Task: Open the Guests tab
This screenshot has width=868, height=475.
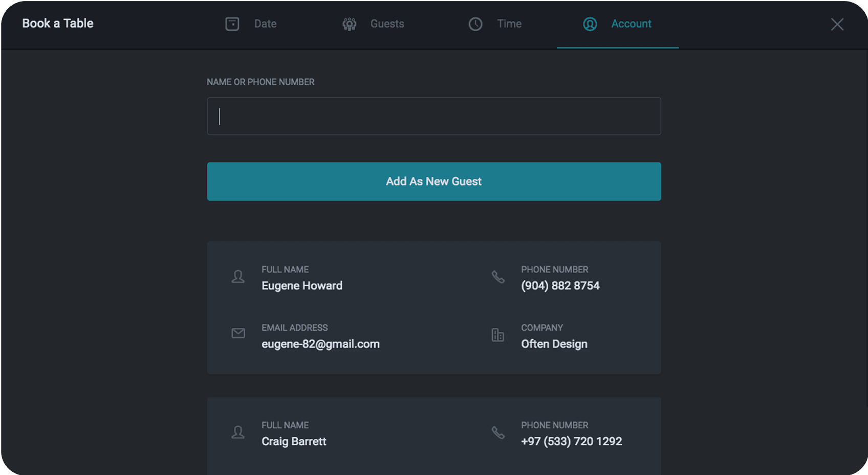Action: click(x=387, y=24)
